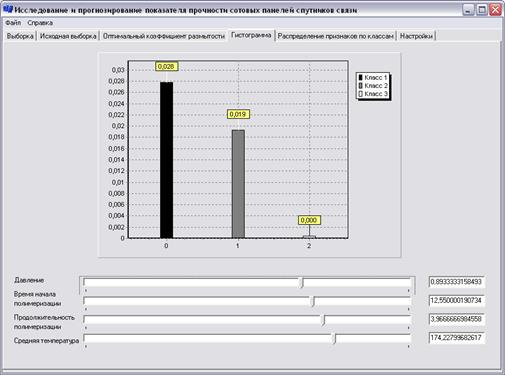Image resolution: width=505 pixels, height=375 pixels.
Task: Click the Время начала полимеризации value field
Action: click(456, 301)
